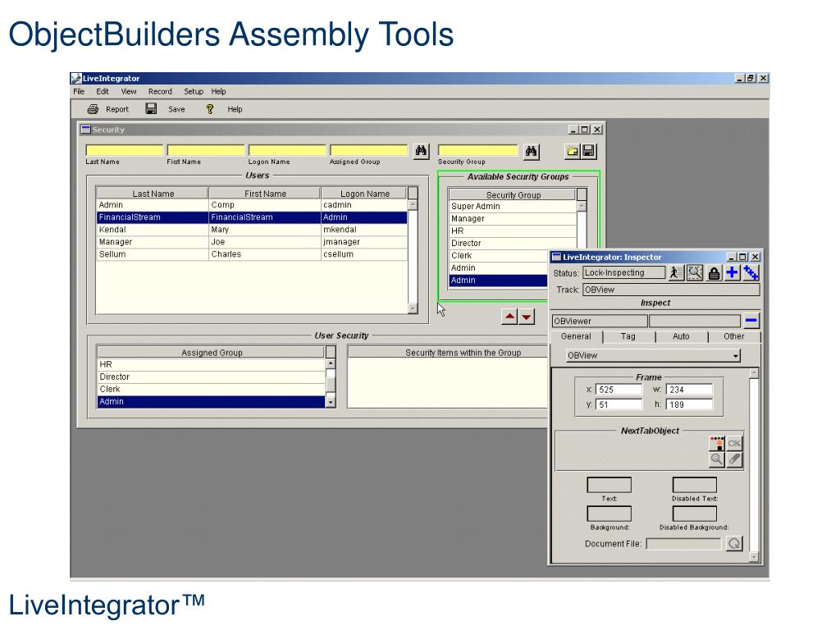Click binoculars search icon beside Security Group field
840x630 pixels.
point(531,152)
